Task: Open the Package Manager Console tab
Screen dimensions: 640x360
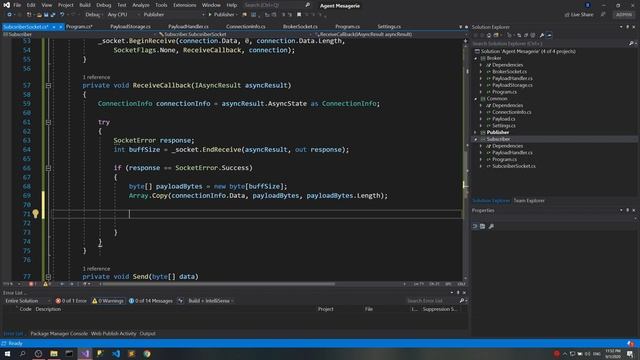Action: coord(59,333)
